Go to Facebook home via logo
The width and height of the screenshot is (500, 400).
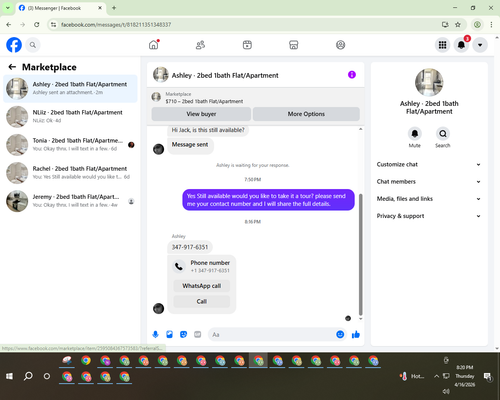(14, 45)
